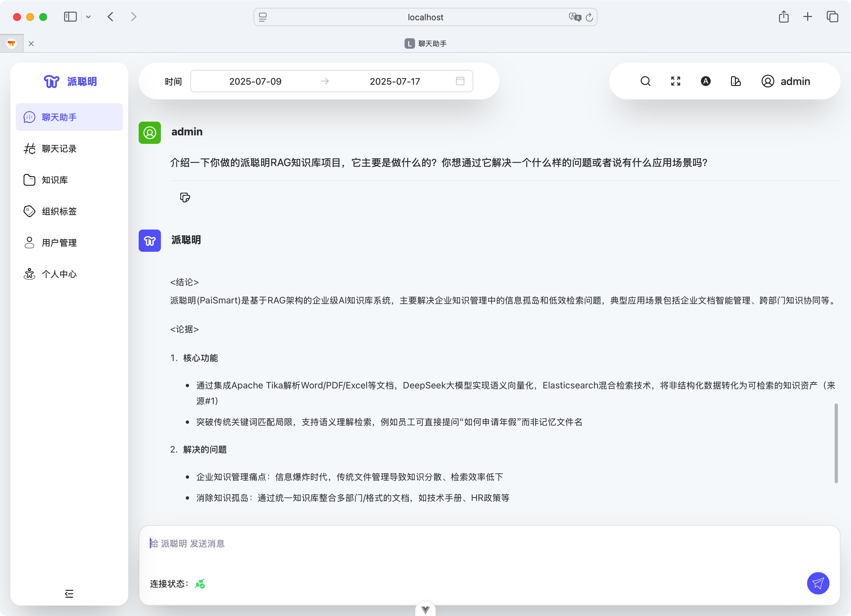This screenshot has height=616, width=851.
Task: Click the search magnifier icon
Action: coord(645,81)
